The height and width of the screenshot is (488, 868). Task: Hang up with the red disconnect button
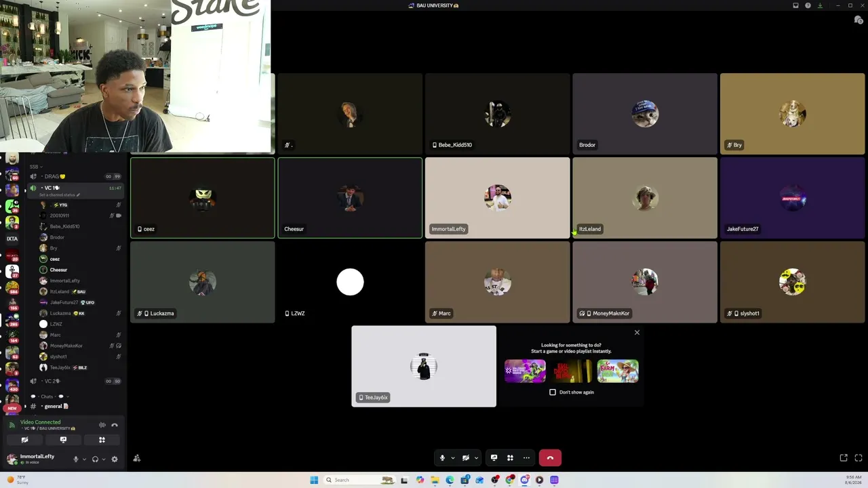[550, 458]
